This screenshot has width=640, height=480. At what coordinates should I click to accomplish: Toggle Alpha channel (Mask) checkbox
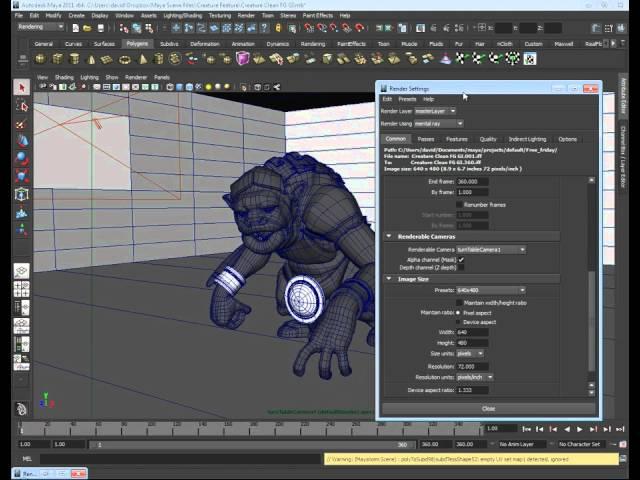coord(461,260)
